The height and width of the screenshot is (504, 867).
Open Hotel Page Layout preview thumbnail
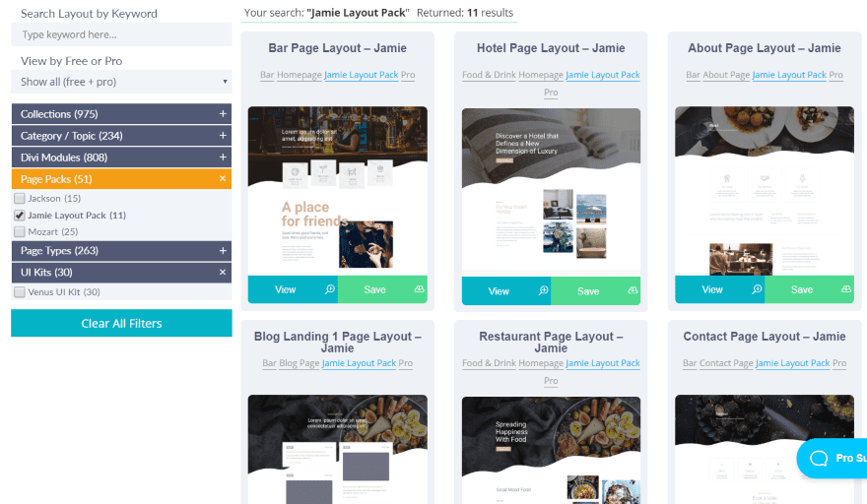tap(551, 192)
